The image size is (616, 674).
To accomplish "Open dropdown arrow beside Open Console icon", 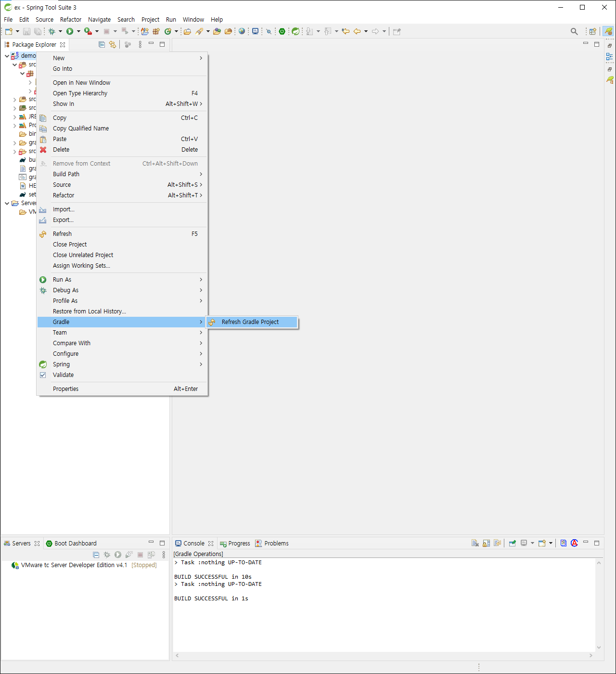I will tap(551, 543).
